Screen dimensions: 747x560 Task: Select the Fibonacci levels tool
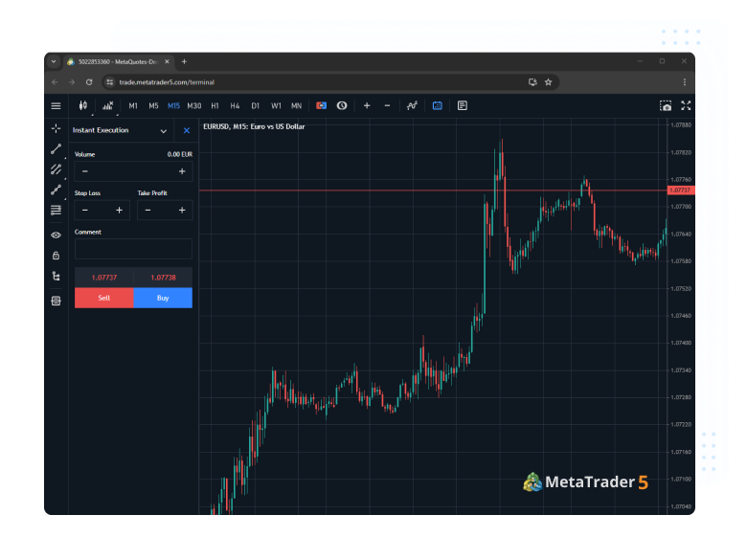click(56, 210)
